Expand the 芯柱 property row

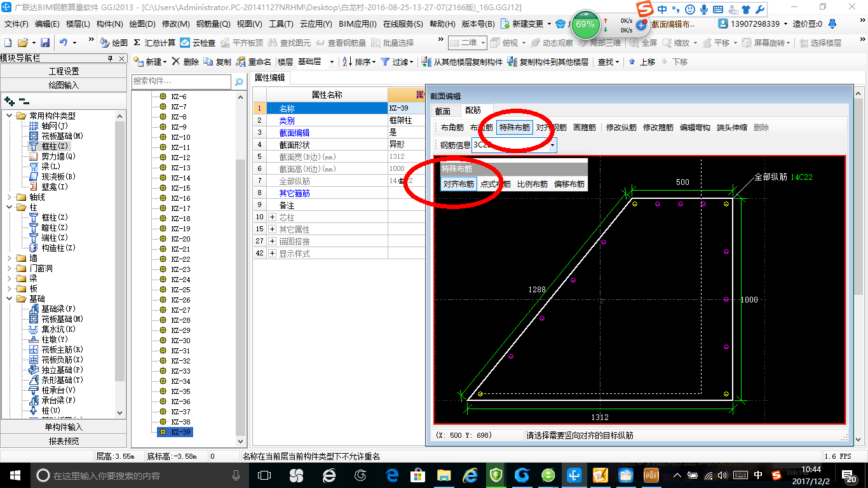point(273,217)
